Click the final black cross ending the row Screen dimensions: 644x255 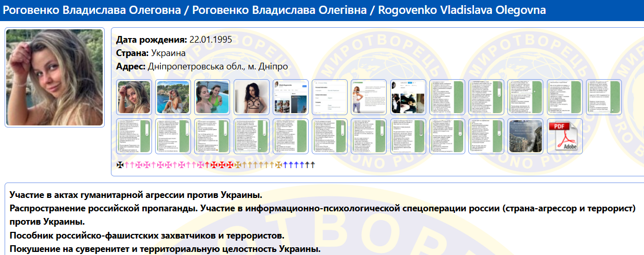click(x=312, y=165)
